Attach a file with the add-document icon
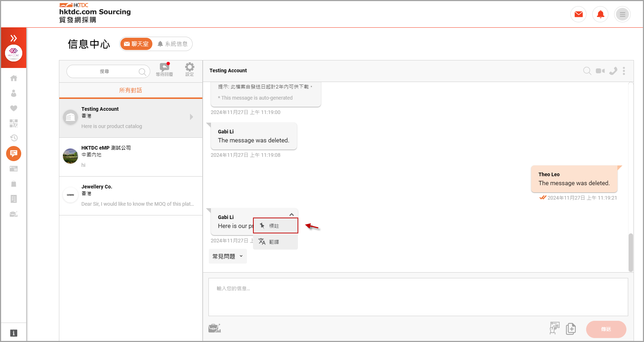This screenshot has width=644, height=342. click(x=571, y=329)
